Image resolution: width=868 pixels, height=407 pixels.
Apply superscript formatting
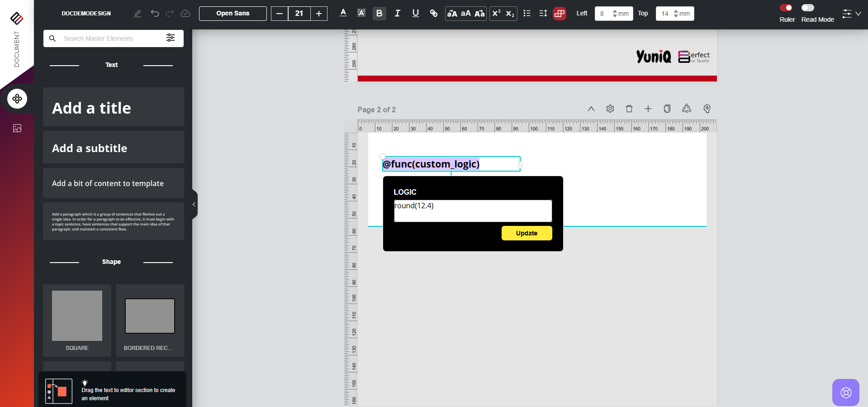pyautogui.click(x=496, y=14)
